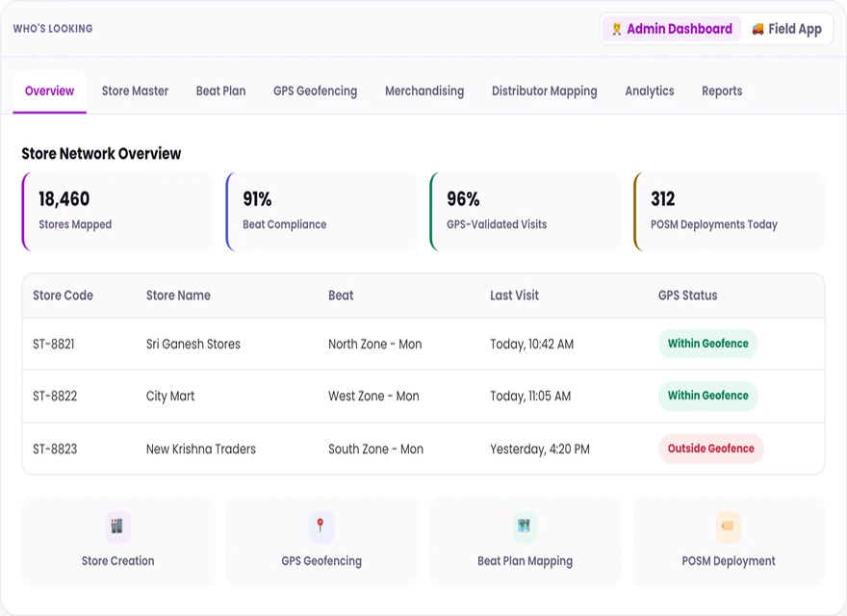Click the Admin Dashboard worker icon
Screen dimensions: 847x616
tap(616, 29)
